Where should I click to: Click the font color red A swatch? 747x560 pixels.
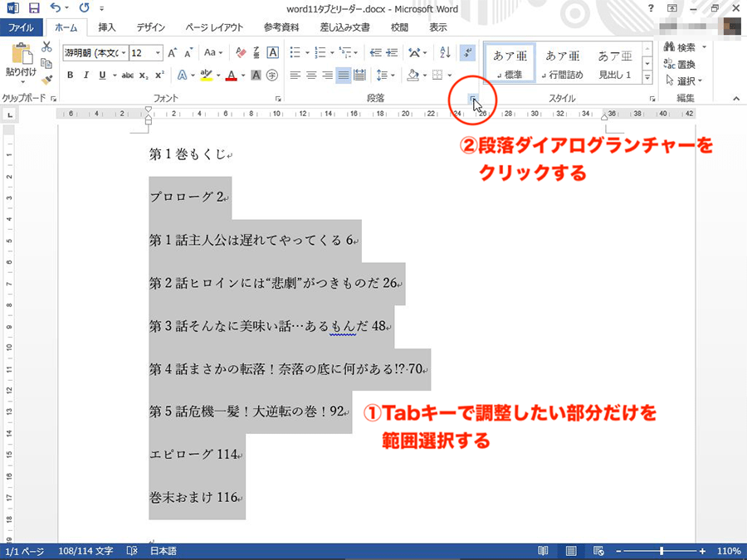[x=232, y=75]
